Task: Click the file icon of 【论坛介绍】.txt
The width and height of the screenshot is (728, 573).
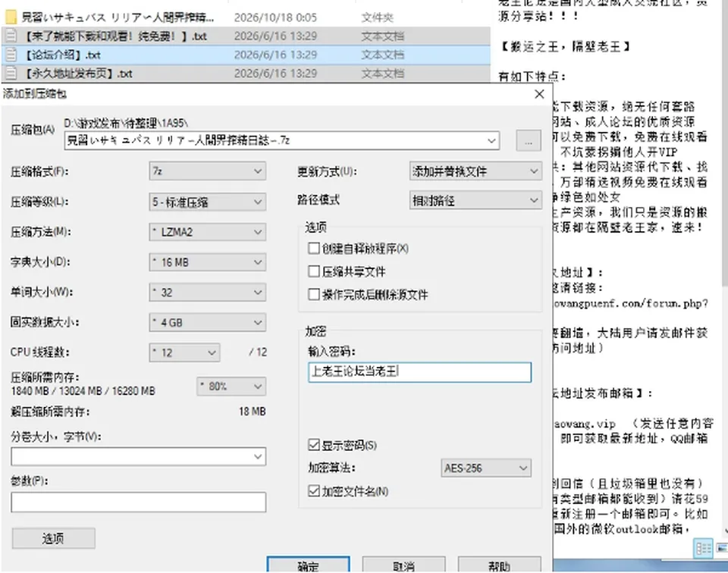Action: pos(11,55)
